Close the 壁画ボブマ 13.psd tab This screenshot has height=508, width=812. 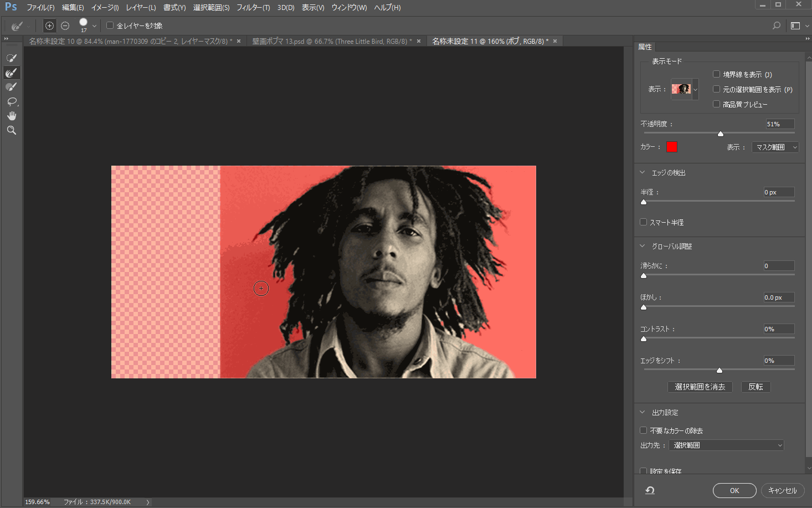pyautogui.click(x=419, y=41)
